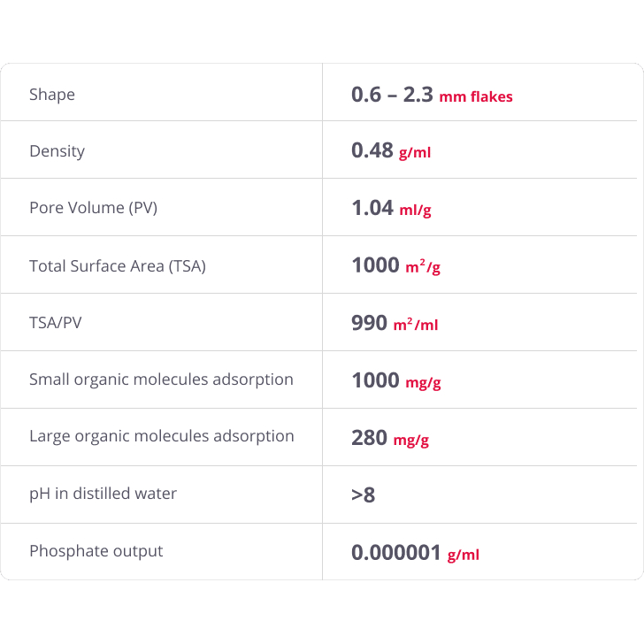This screenshot has width=644, height=644.
Task: Select the 0.48 g/ml density value
Action: pos(391,150)
